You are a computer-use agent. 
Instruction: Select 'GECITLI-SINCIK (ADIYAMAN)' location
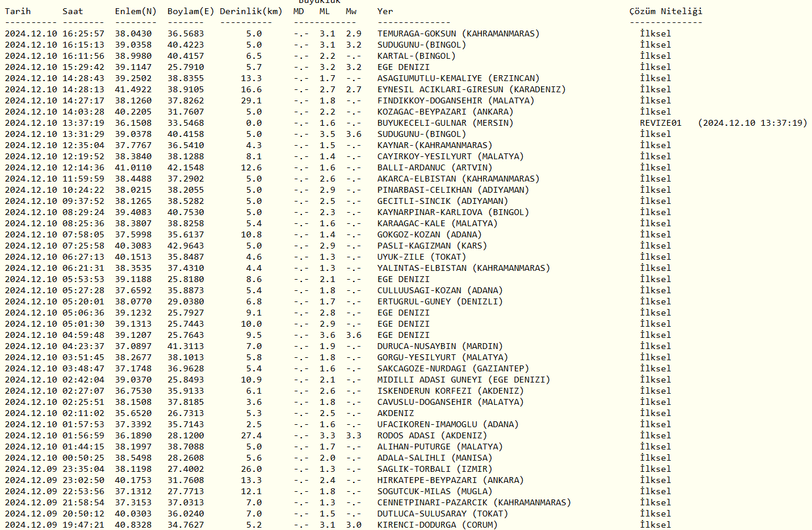442,201
